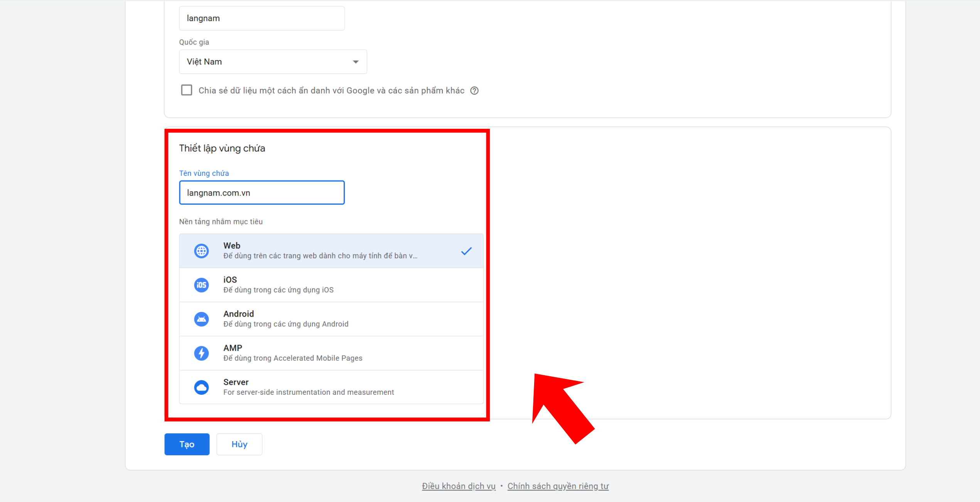This screenshot has height=502, width=980.
Task: Choose Server as target platform
Action: pyautogui.click(x=331, y=387)
